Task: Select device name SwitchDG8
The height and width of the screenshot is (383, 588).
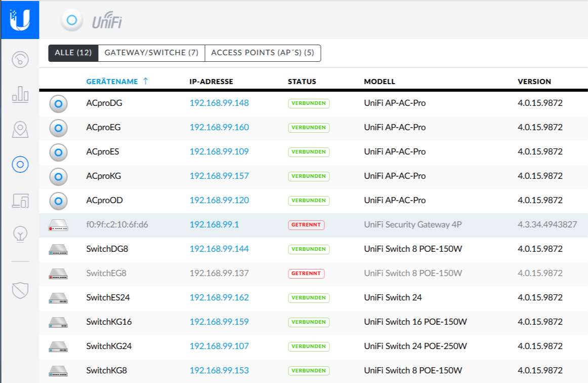Action: click(x=107, y=249)
